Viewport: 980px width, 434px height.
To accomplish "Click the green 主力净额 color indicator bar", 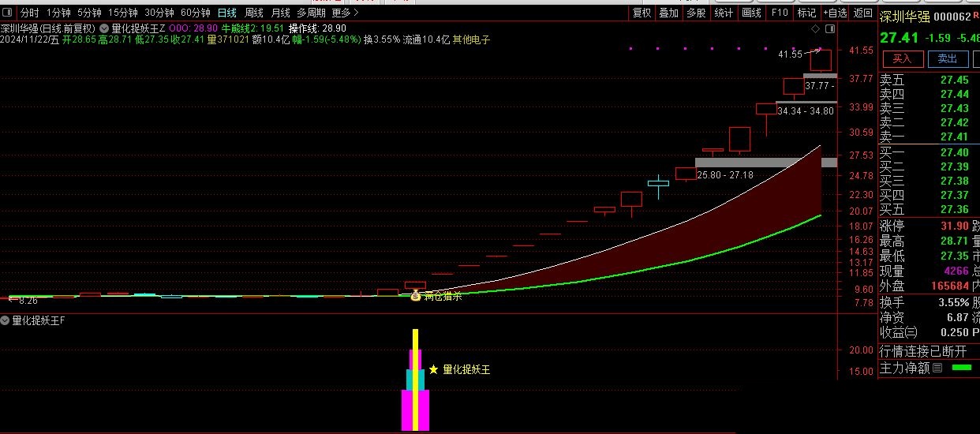I will pos(962,368).
